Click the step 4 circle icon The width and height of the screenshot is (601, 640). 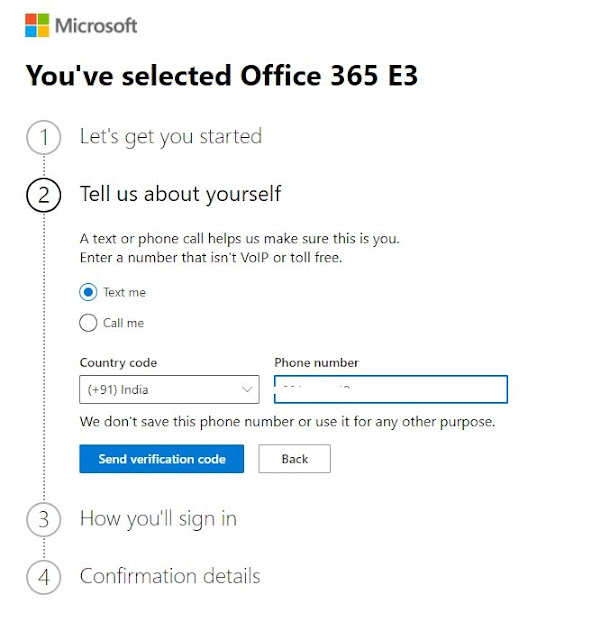pos(43,577)
